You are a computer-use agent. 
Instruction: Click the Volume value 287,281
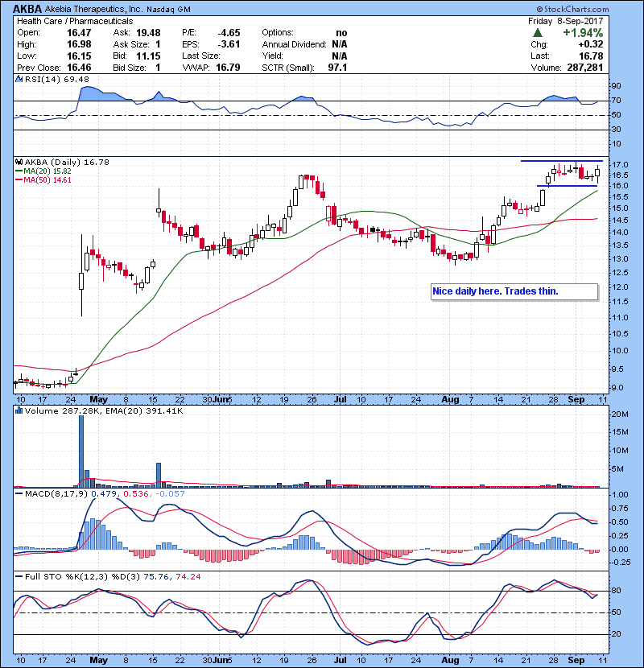[585, 68]
